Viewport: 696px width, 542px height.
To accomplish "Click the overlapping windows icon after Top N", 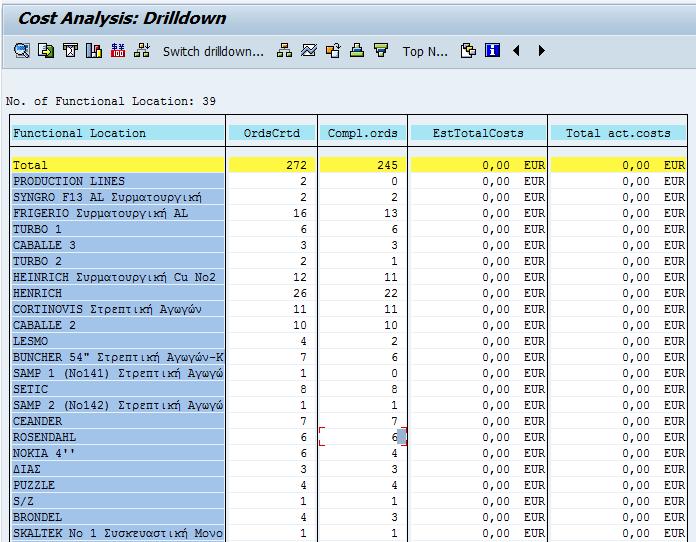I will tap(468, 51).
